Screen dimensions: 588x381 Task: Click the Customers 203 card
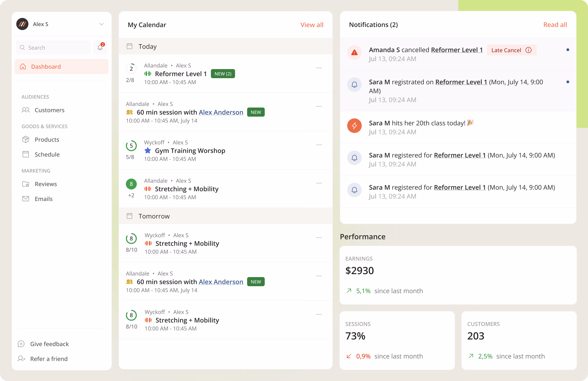pos(519,341)
